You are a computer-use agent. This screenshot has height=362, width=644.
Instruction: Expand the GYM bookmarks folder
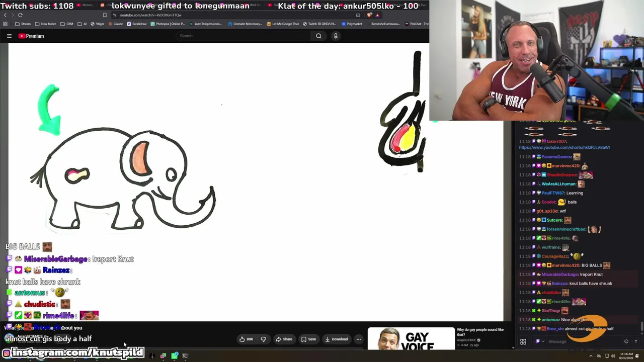(67, 24)
